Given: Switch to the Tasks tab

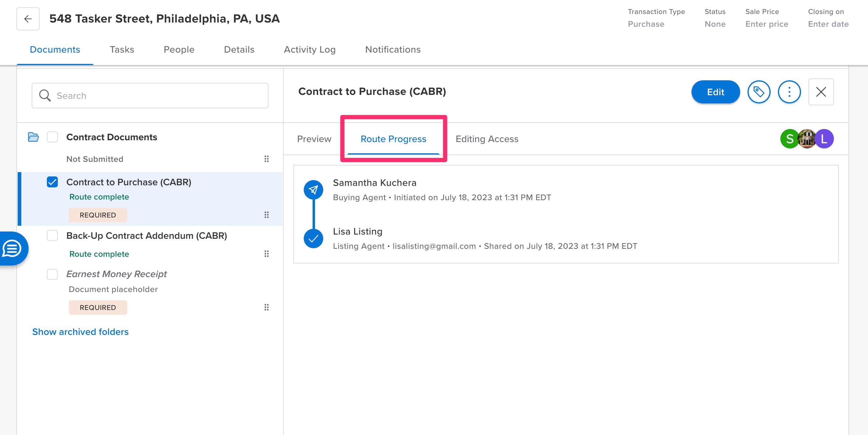Looking at the screenshot, I should point(122,50).
